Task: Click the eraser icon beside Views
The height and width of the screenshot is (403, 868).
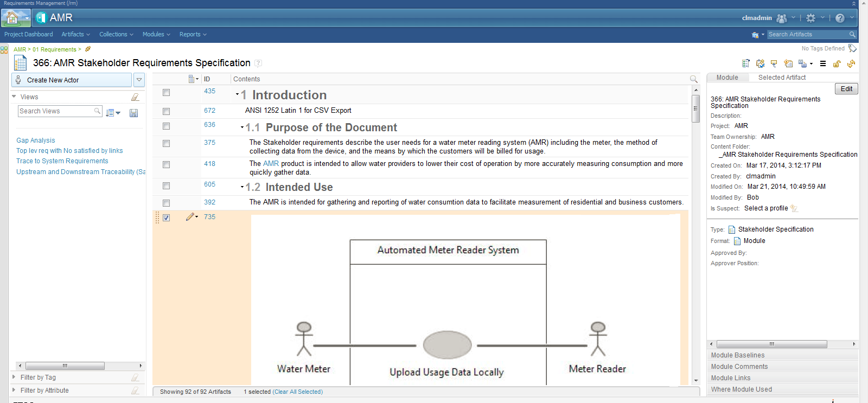Action: (x=135, y=97)
